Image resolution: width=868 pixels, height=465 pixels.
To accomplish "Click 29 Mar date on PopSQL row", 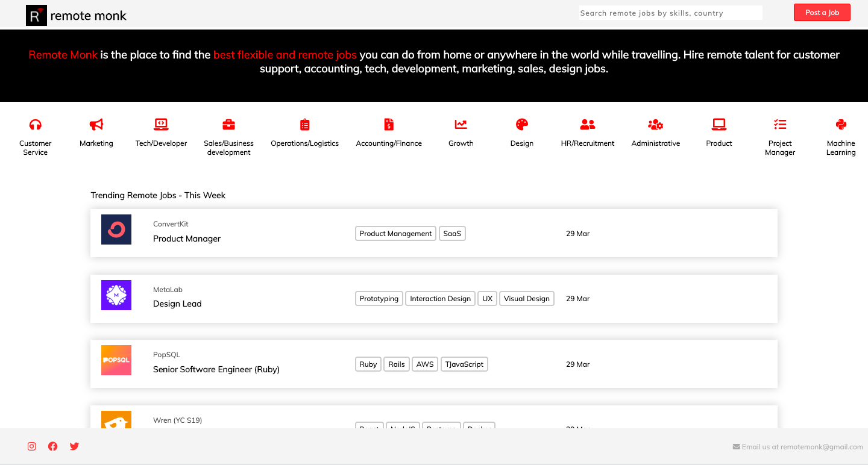I will click(577, 364).
